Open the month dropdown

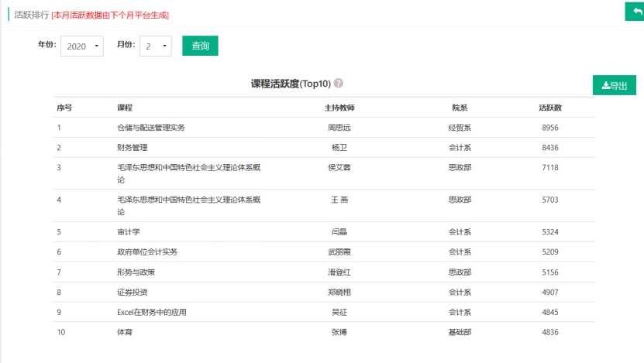(x=155, y=46)
